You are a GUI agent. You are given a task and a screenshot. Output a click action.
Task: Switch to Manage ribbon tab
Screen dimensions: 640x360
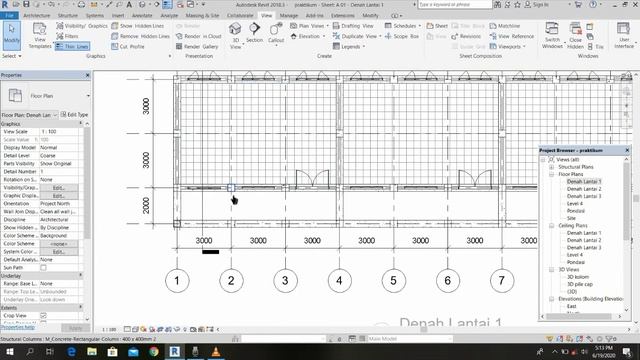click(x=289, y=16)
